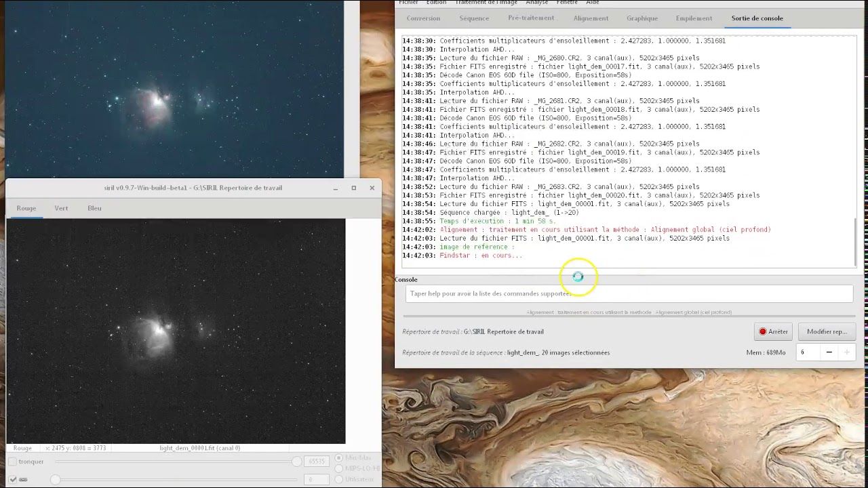Click the console output vertical scrollbar
The height and width of the screenshot is (488, 868).
click(855, 242)
